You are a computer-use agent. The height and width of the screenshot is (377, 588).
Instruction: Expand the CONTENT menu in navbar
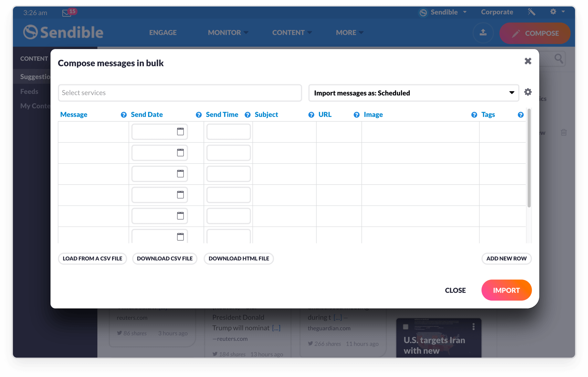tap(292, 33)
